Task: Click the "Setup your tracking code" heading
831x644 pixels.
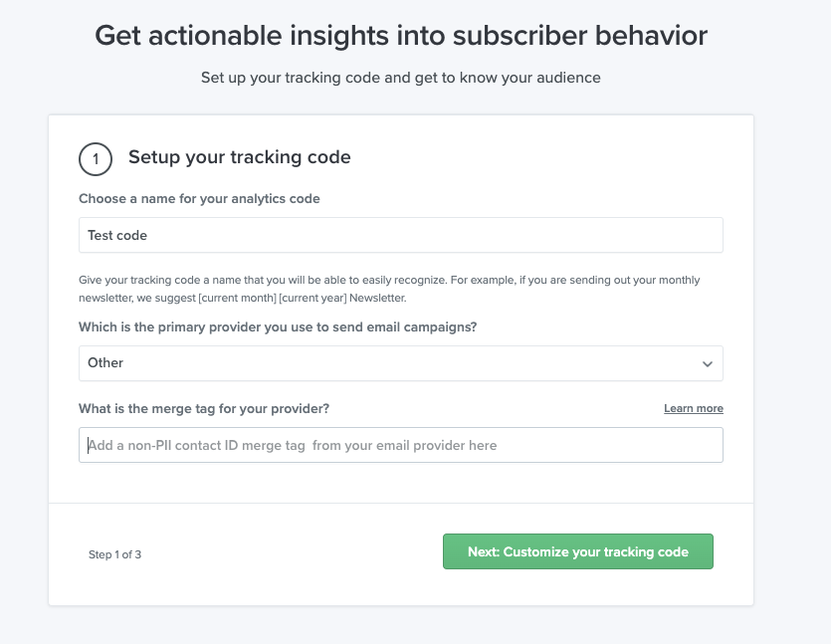Action: [x=239, y=156]
